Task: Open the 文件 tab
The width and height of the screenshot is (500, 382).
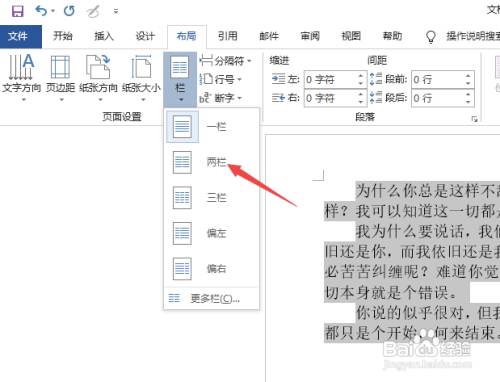Action: (21, 36)
